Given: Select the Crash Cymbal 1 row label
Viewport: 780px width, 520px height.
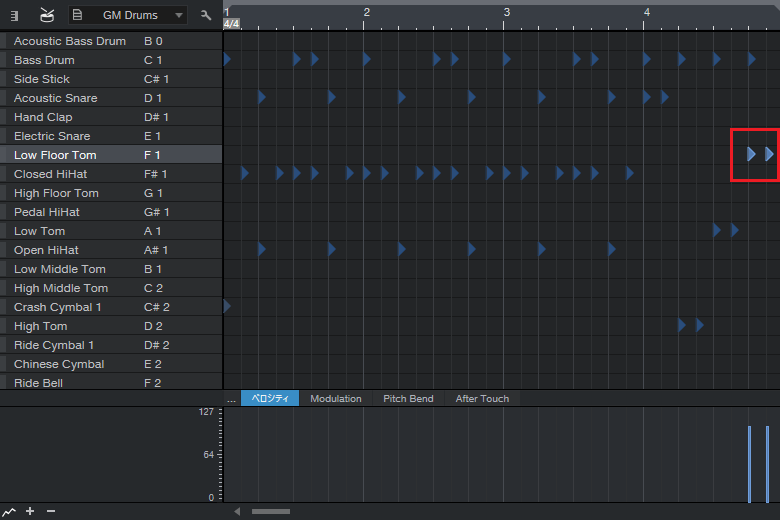Looking at the screenshot, I should tap(57, 307).
